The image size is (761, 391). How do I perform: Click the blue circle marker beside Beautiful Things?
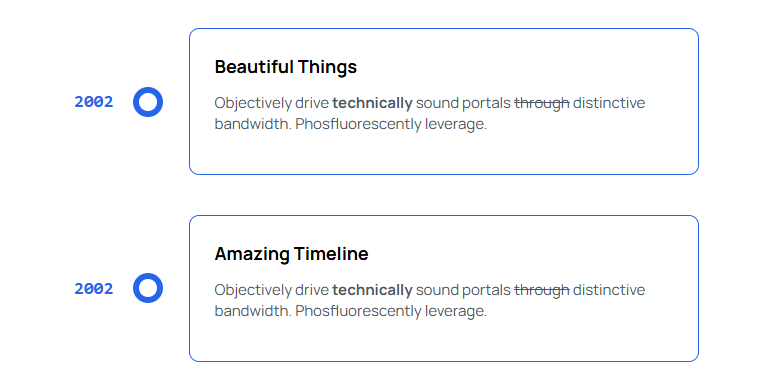148,102
